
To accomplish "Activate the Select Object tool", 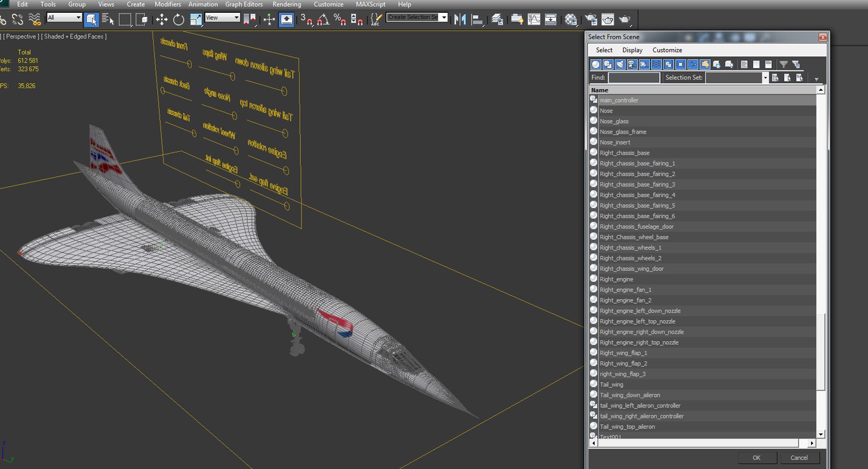I will click(x=91, y=19).
